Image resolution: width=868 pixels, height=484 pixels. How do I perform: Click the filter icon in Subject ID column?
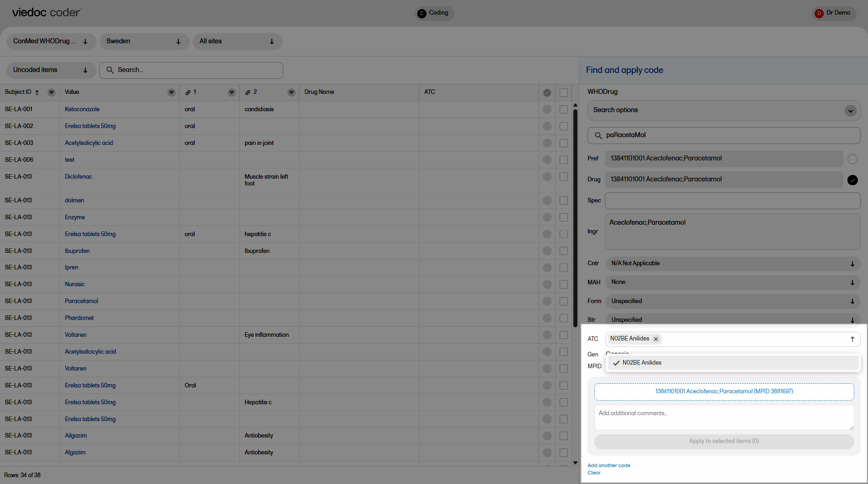(52, 93)
